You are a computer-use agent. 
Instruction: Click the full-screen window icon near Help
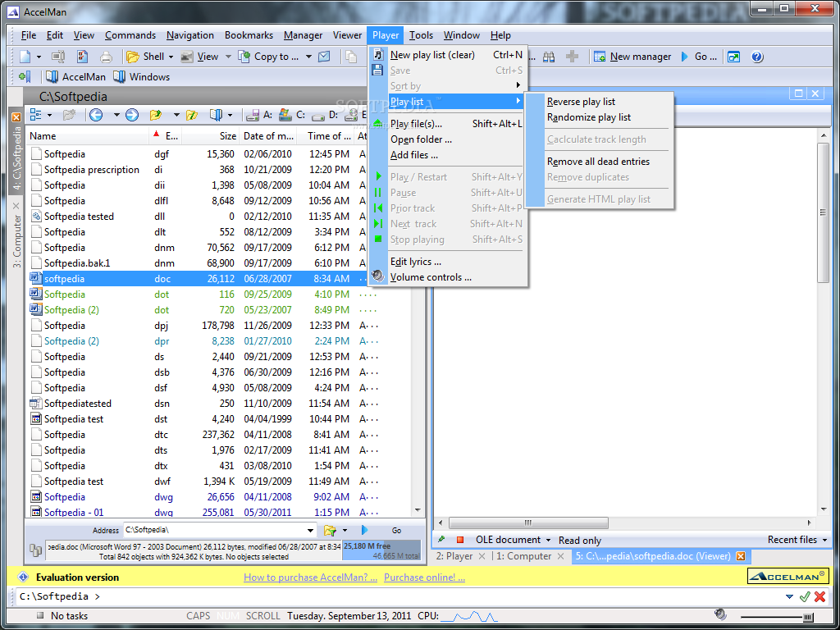click(x=733, y=57)
